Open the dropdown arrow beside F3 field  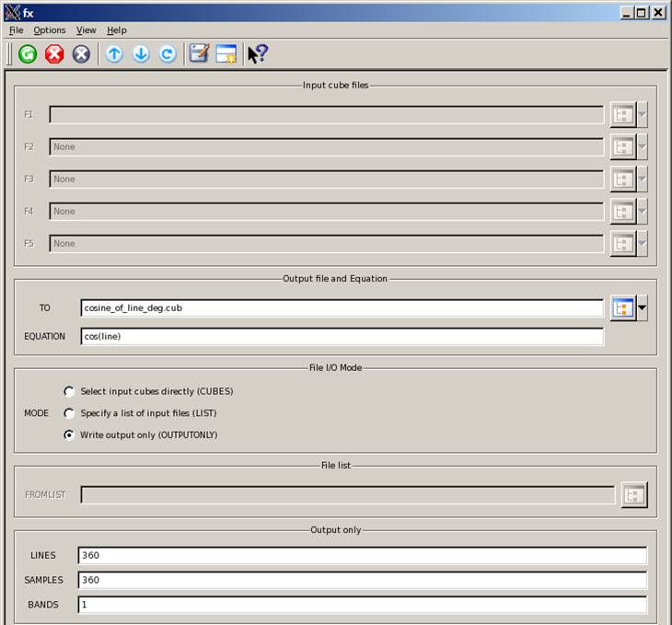click(x=642, y=179)
